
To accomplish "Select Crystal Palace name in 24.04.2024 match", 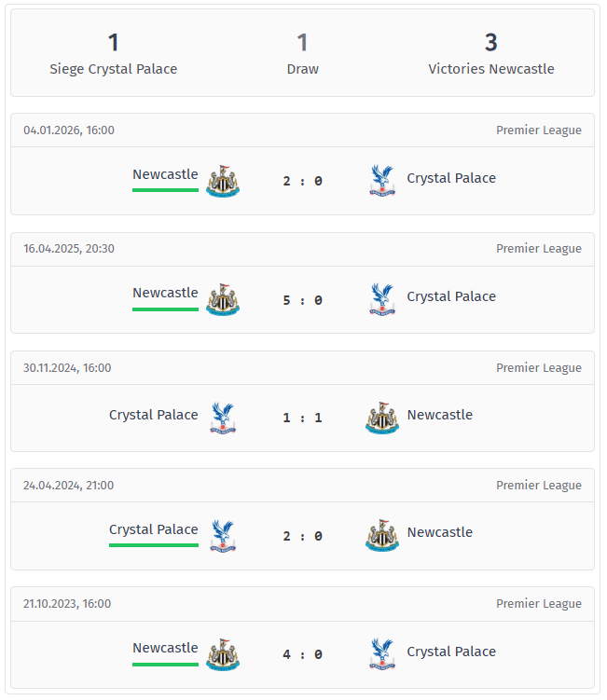I will tap(153, 529).
